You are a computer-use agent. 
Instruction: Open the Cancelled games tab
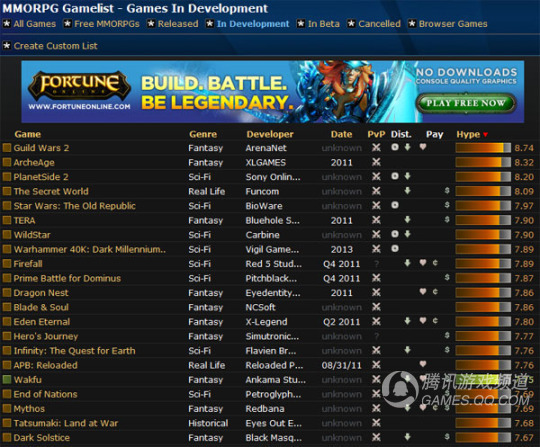coord(379,24)
